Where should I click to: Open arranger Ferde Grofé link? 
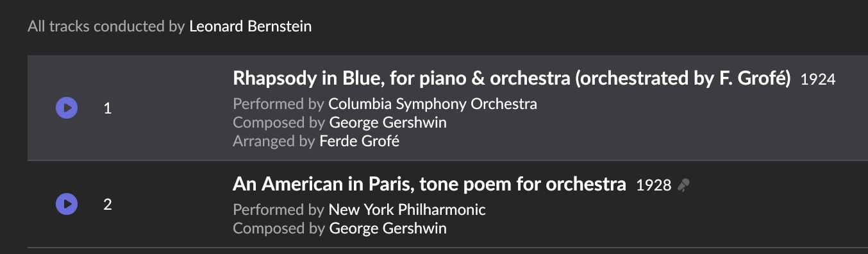click(x=360, y=141)
